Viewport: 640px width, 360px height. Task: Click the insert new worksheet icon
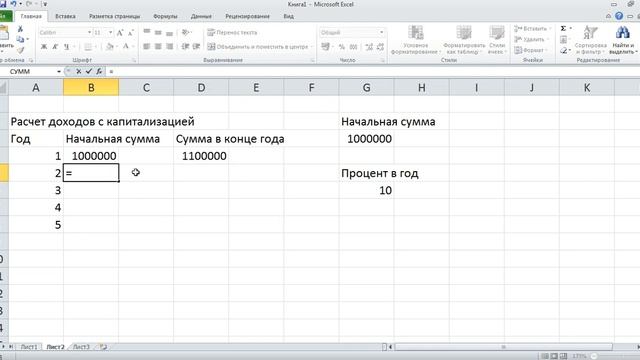click(103, 347)
